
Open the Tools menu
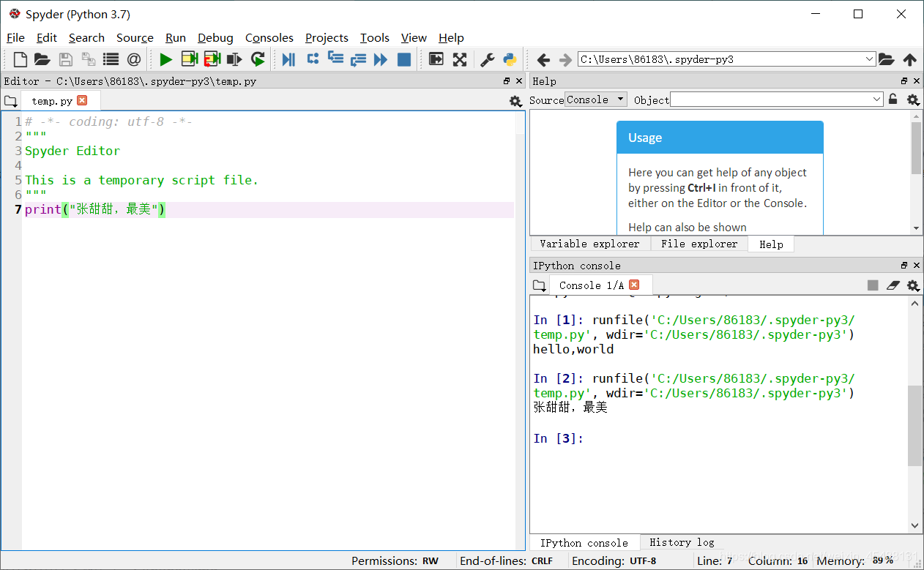[375, 37]
